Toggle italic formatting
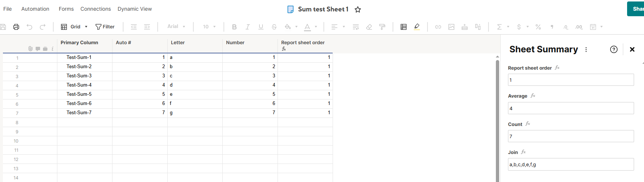The height and width of the screenshot is (182, 644). (248, 27)
